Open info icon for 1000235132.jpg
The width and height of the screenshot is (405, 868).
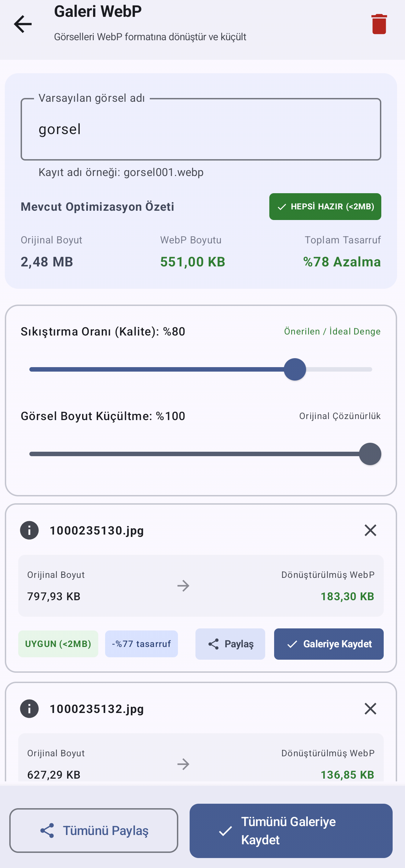(29, 708)
